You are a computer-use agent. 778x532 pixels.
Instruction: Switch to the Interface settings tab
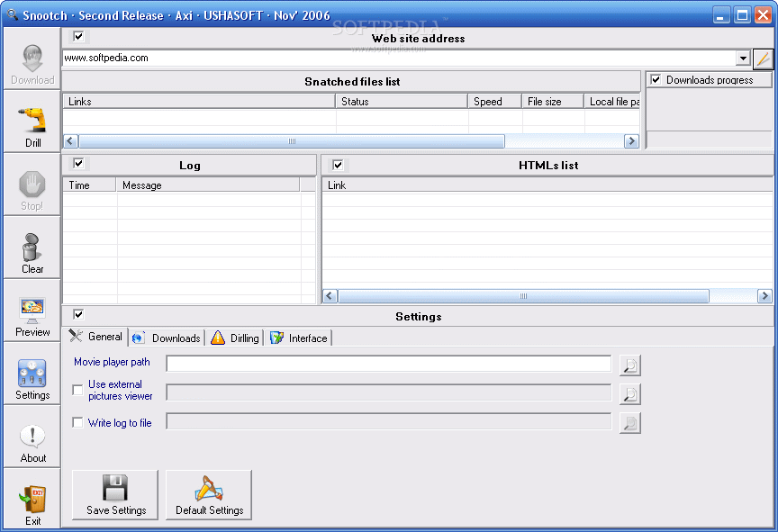298,338
